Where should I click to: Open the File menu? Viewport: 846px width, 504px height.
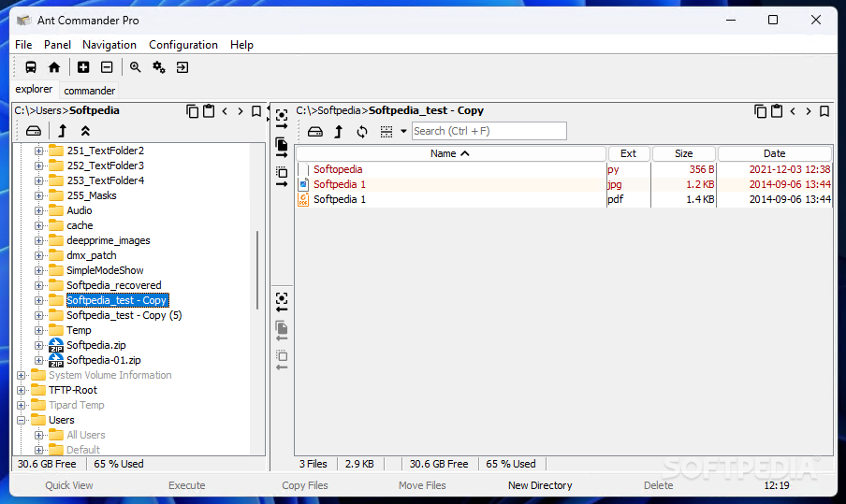pyautogui.click(x=23, y=45)
